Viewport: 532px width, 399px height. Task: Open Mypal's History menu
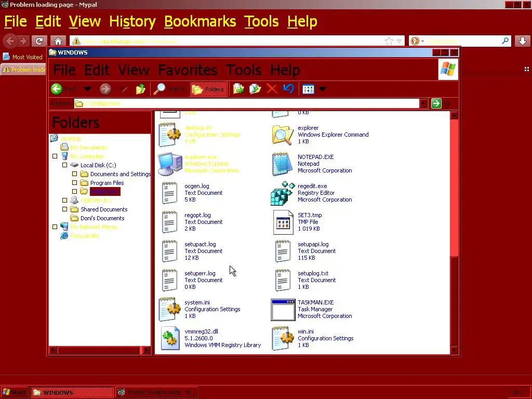click(x=132, y=21)
